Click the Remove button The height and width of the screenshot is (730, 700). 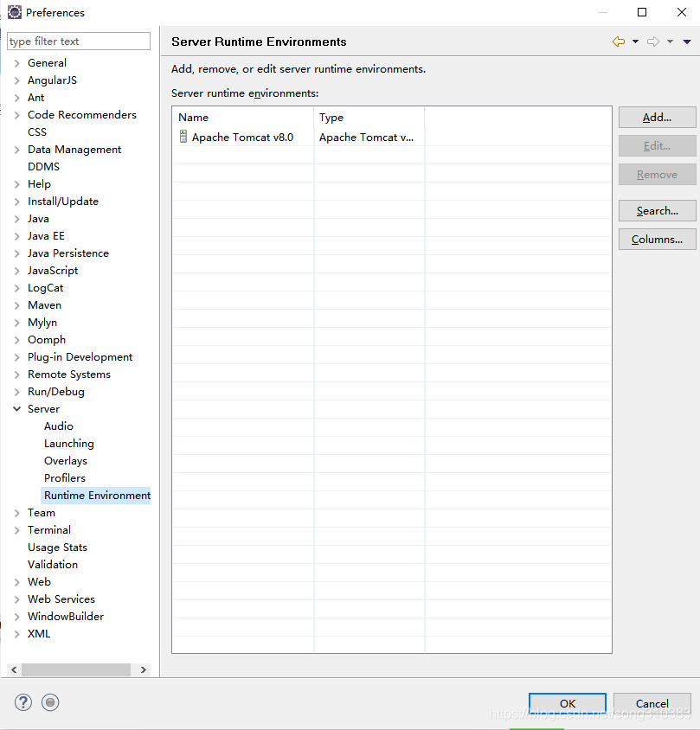657,174
